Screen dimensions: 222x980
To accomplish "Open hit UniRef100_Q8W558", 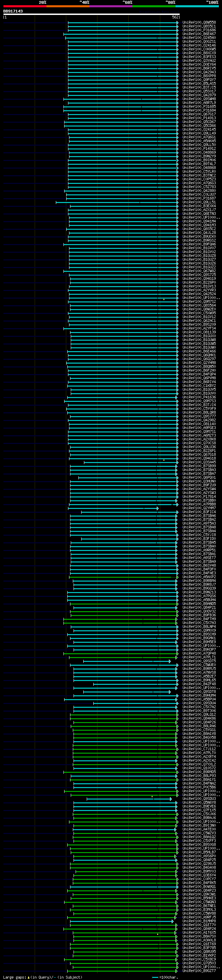I will [x=199, y=23].
